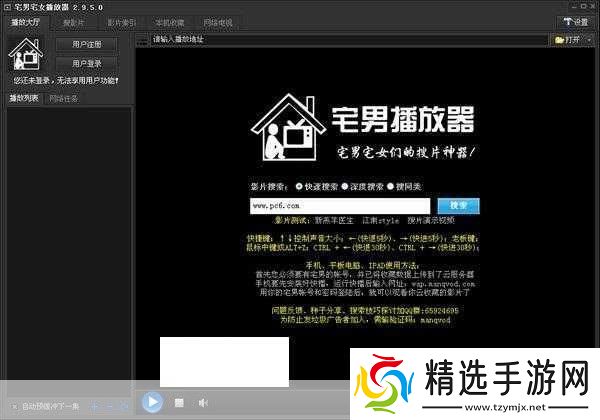Click the 新燕羊医生 test link
600x420 pixels.
[334, 220]
